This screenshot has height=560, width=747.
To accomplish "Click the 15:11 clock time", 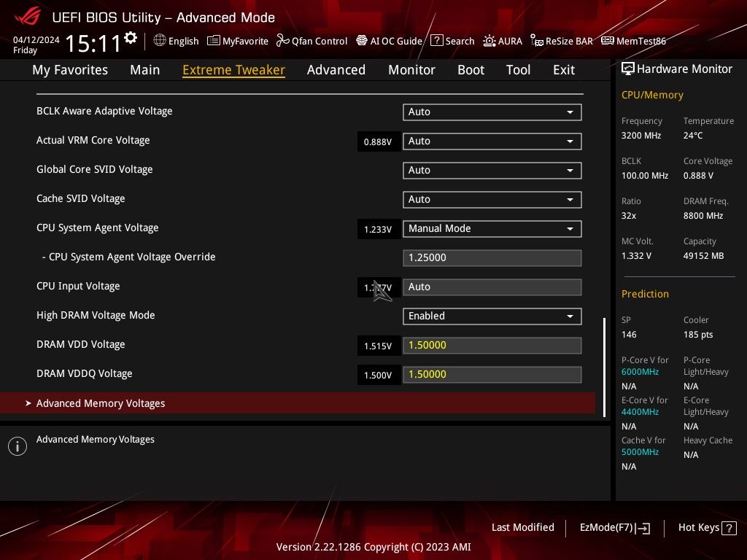I will tap(93, 43).
